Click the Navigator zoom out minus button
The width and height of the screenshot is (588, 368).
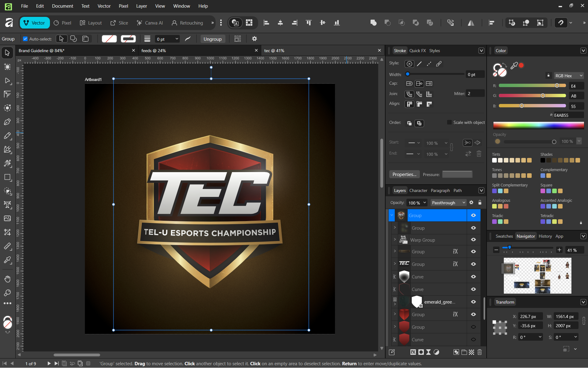click(x=496, y=250)
